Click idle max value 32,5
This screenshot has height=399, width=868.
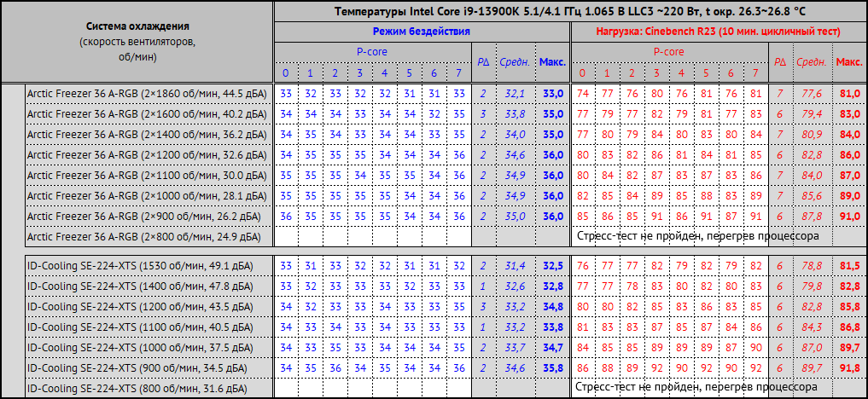coord(552,266)
